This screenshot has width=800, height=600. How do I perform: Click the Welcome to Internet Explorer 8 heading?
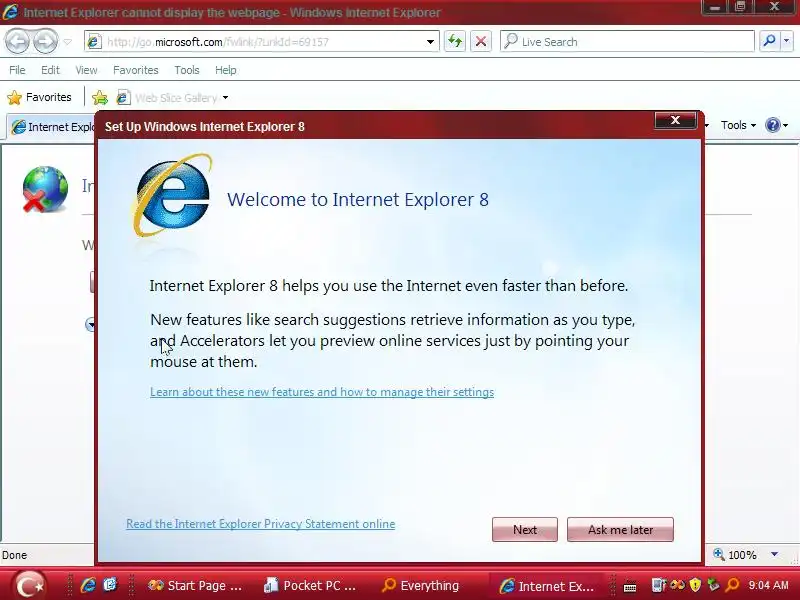[x=358, y=199]
